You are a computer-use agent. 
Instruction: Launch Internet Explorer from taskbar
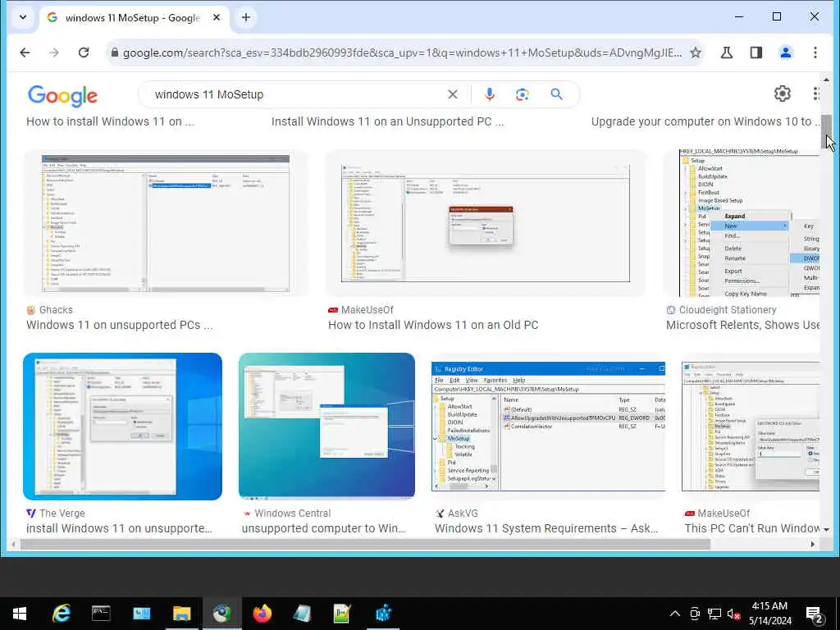pyautogui.click(x=61, y=614)
